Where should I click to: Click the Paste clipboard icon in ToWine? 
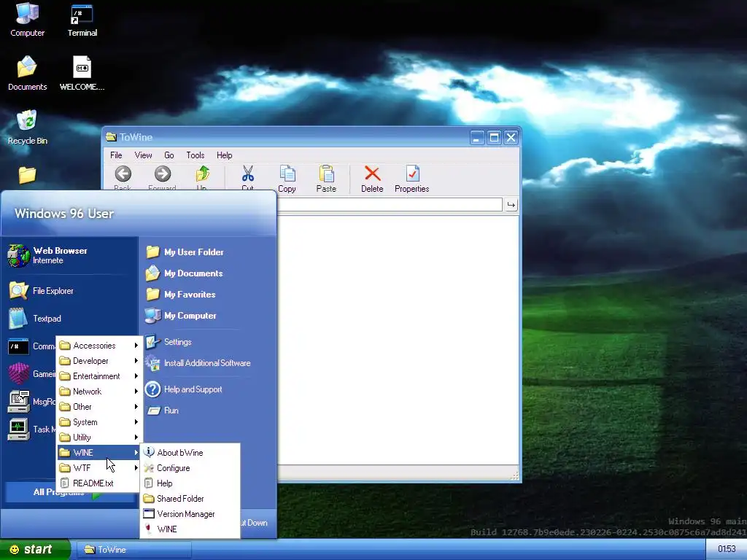coord(326,179)
